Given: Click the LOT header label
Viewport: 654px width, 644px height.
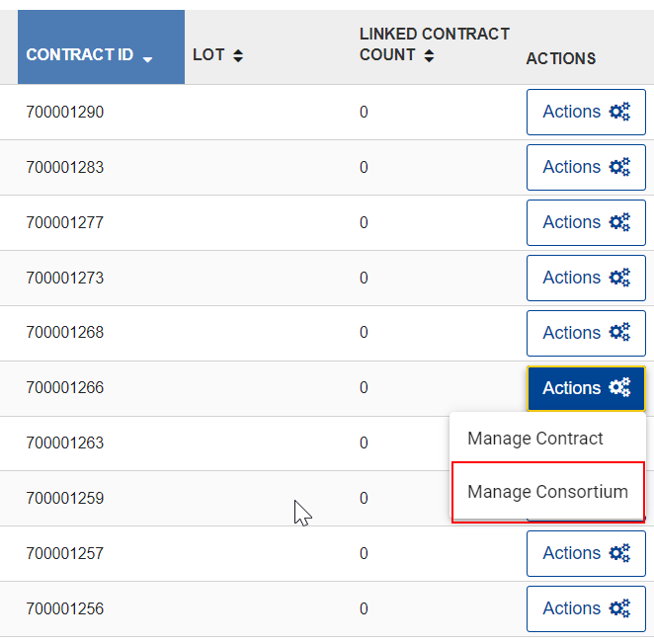Looking at the screenshot, I should tap(208, 55).
